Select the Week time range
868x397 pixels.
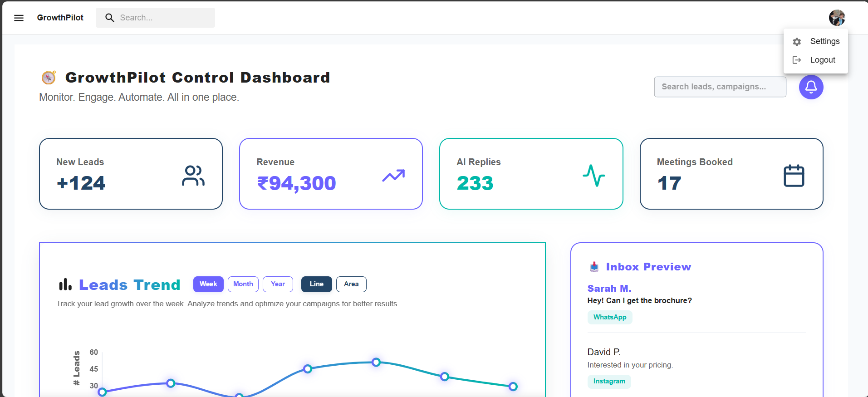click(x=208, y=284)
